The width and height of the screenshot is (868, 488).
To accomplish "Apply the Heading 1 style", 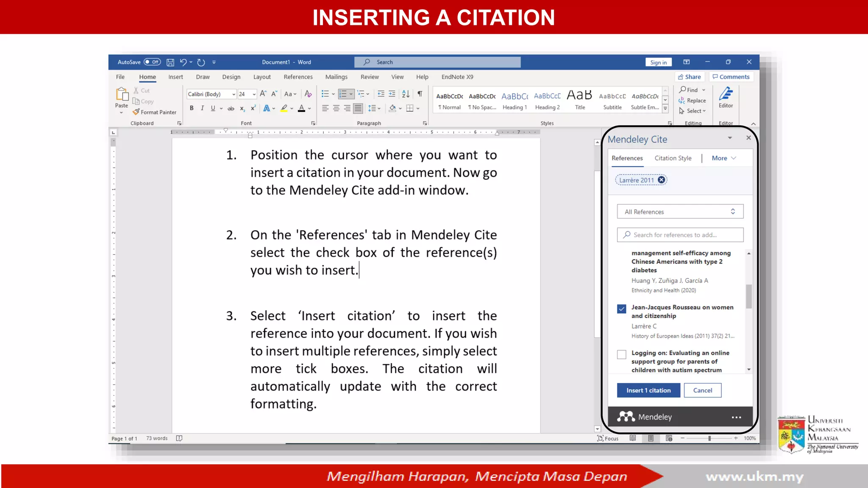I will 515,101.
